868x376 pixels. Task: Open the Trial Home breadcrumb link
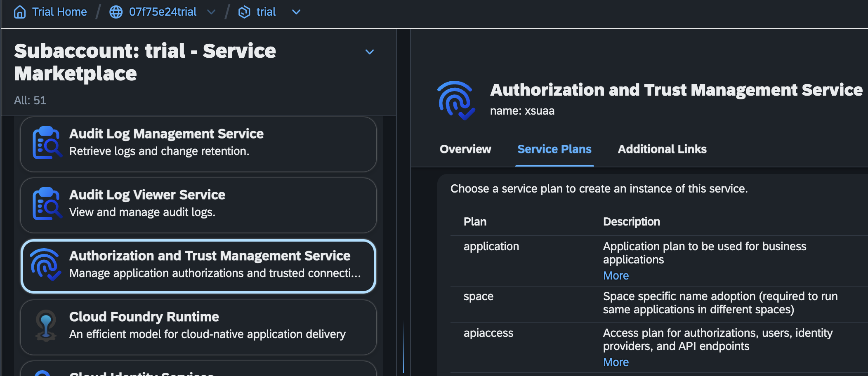[x=59, y=12]
